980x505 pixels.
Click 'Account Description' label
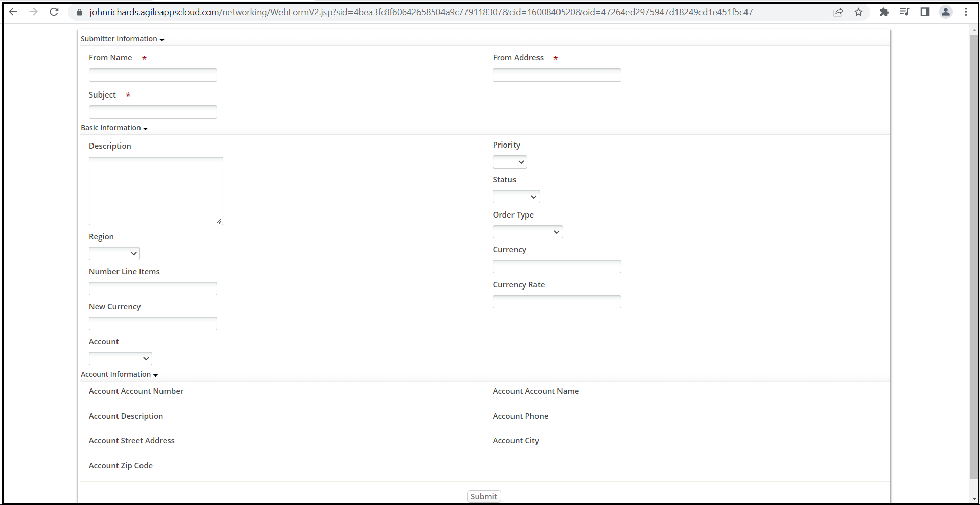(x=126, y=416)
